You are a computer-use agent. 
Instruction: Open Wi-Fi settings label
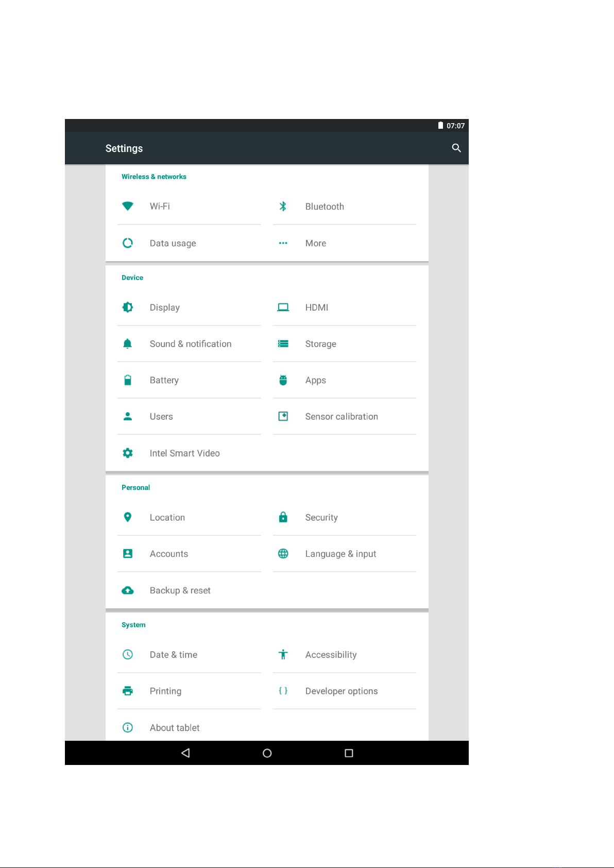pyautogui.click(x=160, y=206)
